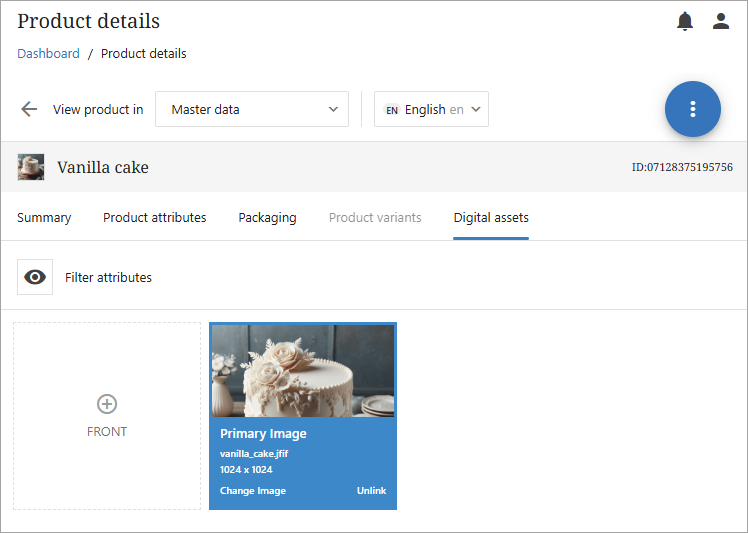The height and width of the screenshot is (533, 748).
Task: Open the notifications bell
Action: pos(685,21)
